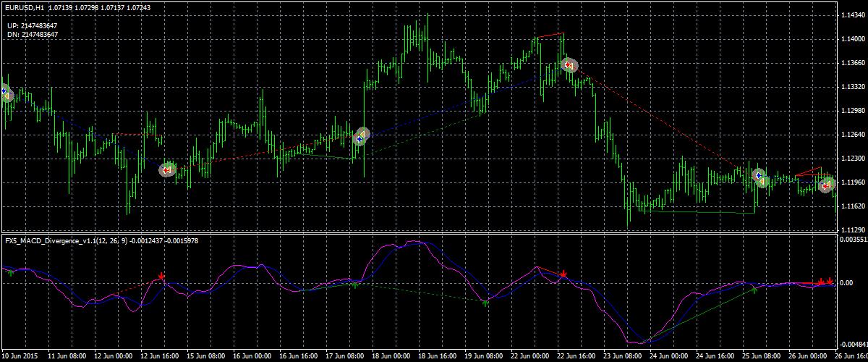Image resolution: width=868 pixels, height=362 pixels.
Task: Click the blue buy arrow around 17 Jun 08:00
Action: point(361,137)
